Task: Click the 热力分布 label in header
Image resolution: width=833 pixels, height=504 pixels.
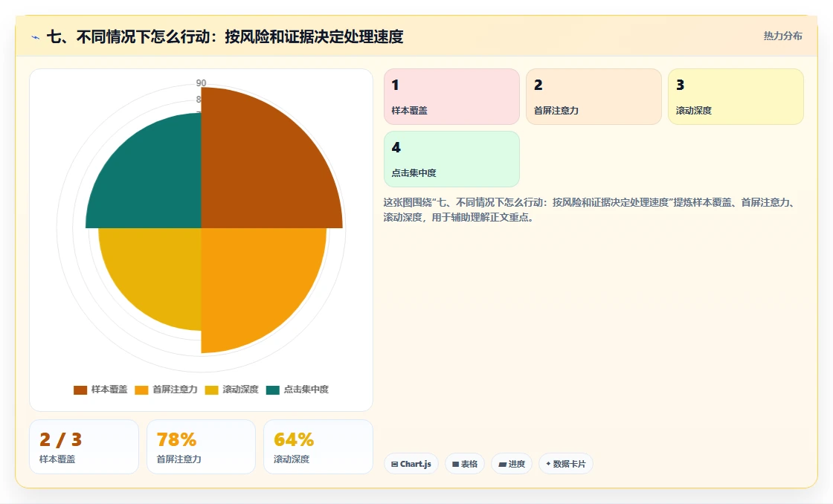Action: click(783, 36)
